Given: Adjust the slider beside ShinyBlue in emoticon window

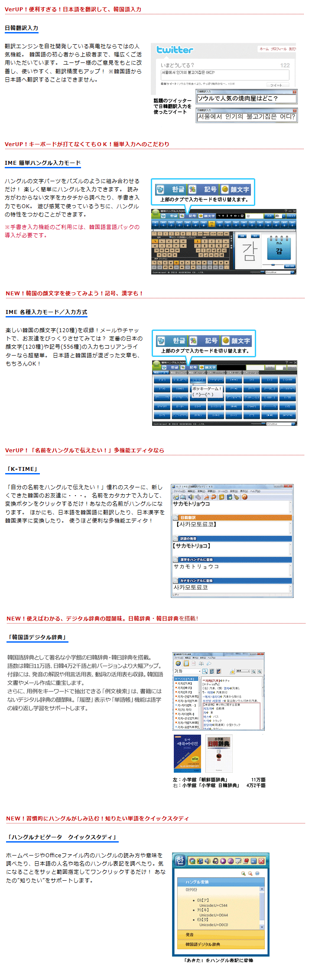Looking at the screenshot, I should click(x=258, y=424).
